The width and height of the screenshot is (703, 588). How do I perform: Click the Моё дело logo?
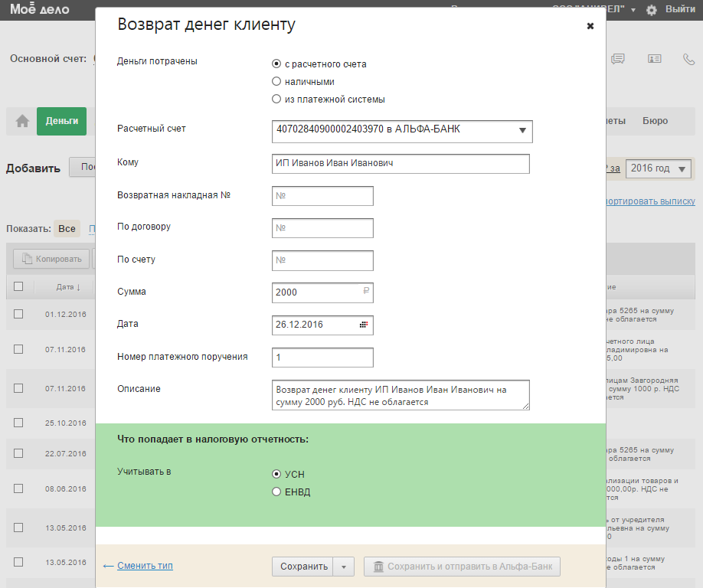(x=40, y=10)
